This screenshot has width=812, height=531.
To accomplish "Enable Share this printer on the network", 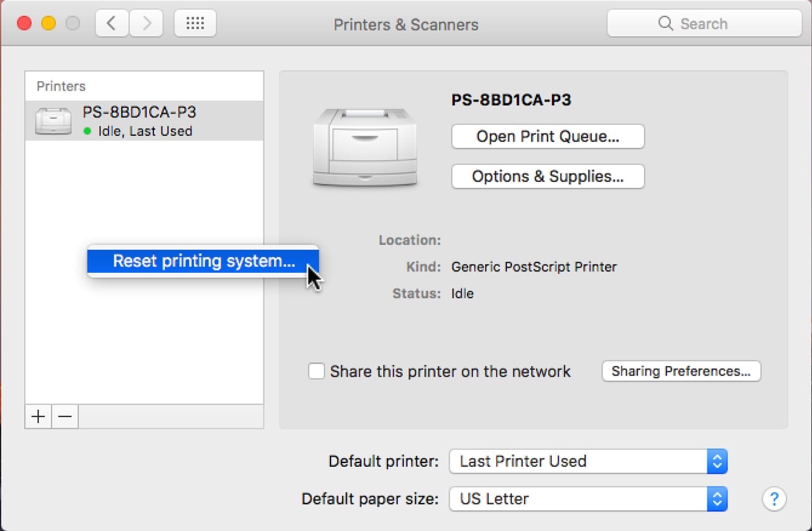I will coord(317,371).
